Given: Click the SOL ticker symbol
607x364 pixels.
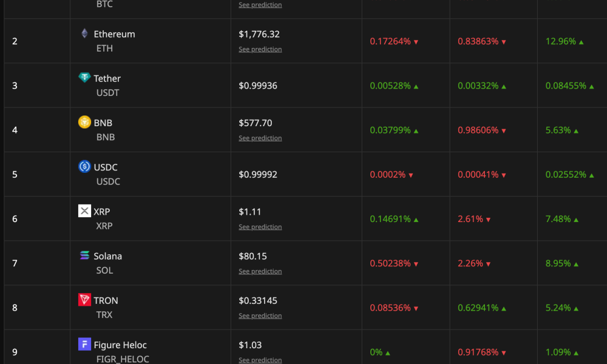Looking at the screenshot, I should [x=104, y=271].
